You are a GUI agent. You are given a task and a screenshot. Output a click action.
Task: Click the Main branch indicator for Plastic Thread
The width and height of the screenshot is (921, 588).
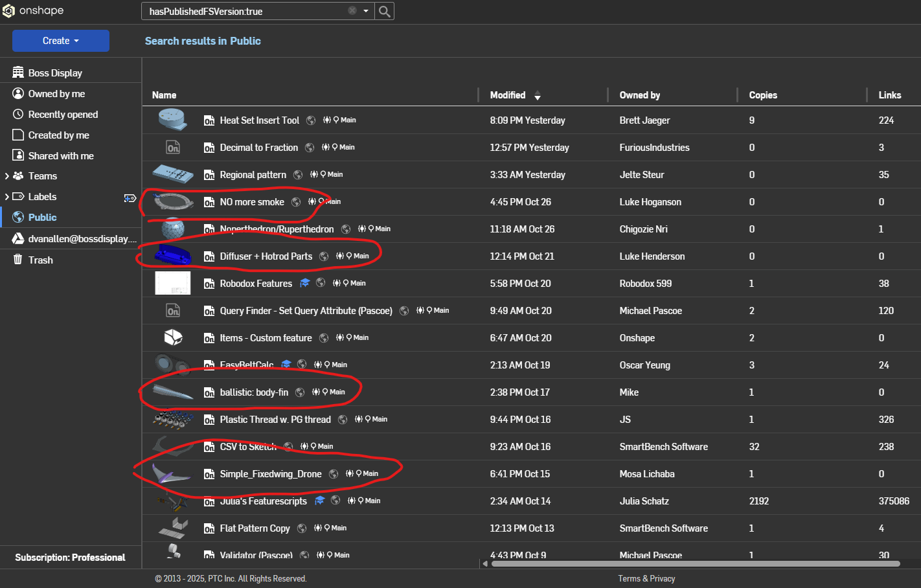pos(376,419)
